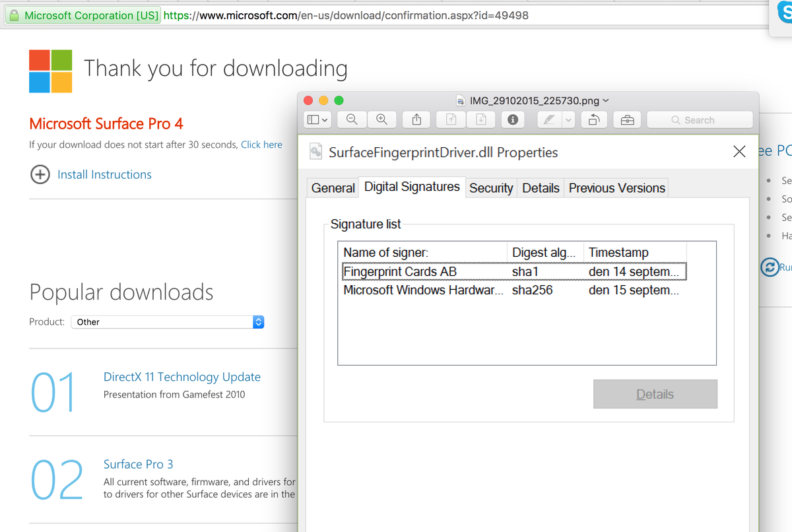Image resolution: width=792 pixels, height=532 pixels.
Task: Click the yellow minimize button of Preview
Action: (323, 100)
